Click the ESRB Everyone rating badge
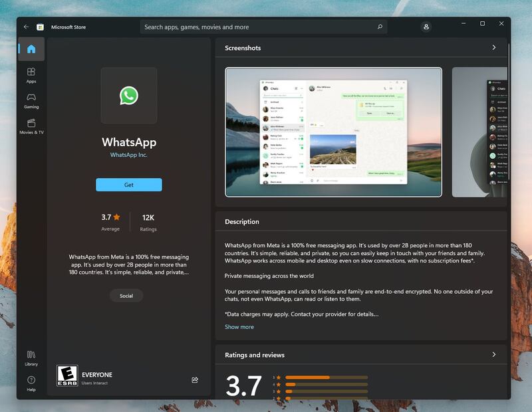This screenshot has width=532, height=412. pyautogui.click(x=68, y=377)
